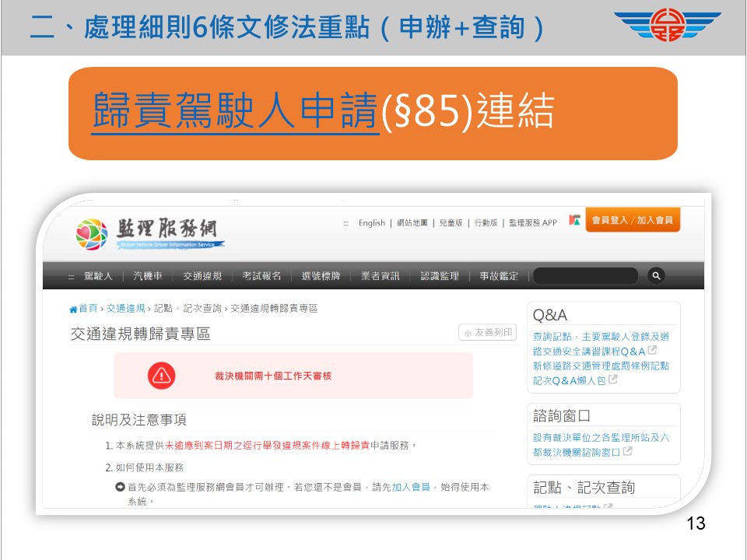Image resolution: width=747 pixels, height=560 pixels.
Task: Click external-link icon after 懶人包
Action: click(613, 380)
